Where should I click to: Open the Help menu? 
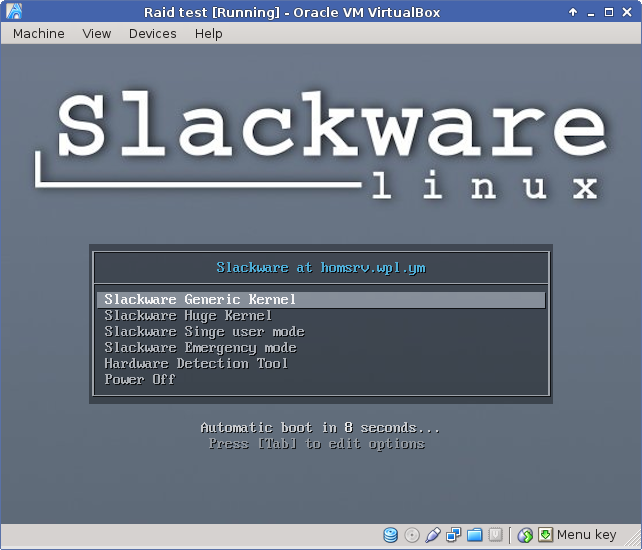208,34
